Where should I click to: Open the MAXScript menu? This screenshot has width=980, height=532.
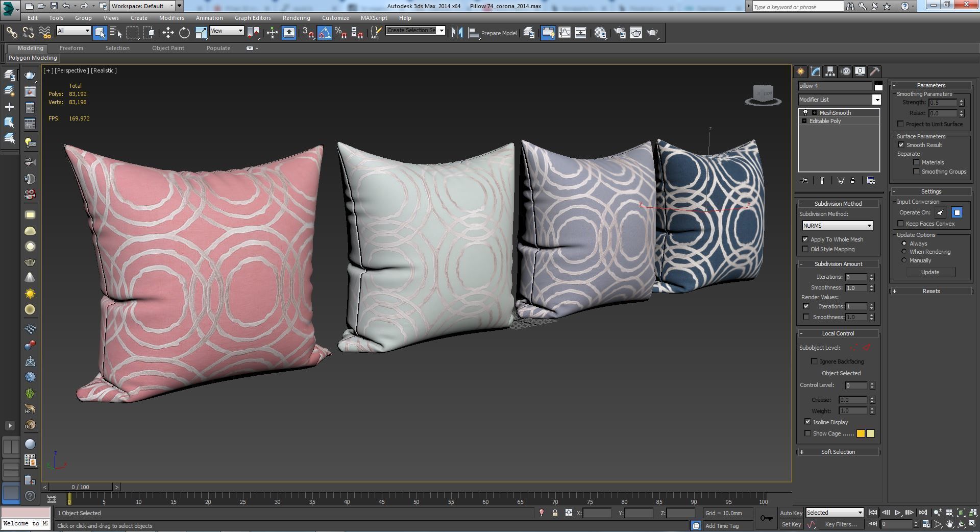[374, 18]
